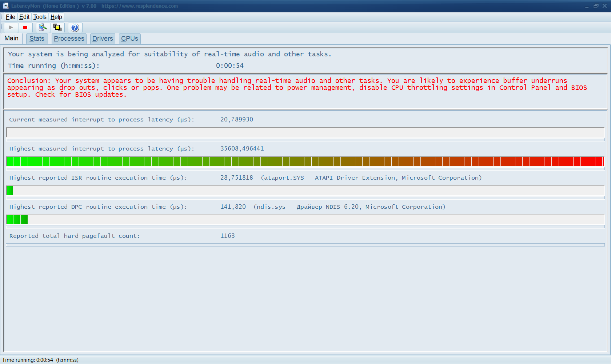Click the 'Highest measured interrupt to process latency' label
Viewport: 611px width, 364px height.
102,148
